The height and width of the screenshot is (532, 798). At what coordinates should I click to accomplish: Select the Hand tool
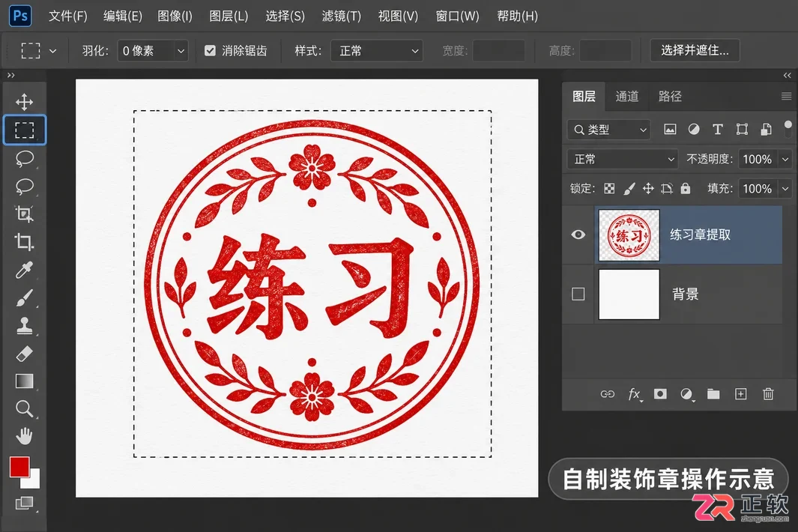pyautogui.click(x=25, y=436)
